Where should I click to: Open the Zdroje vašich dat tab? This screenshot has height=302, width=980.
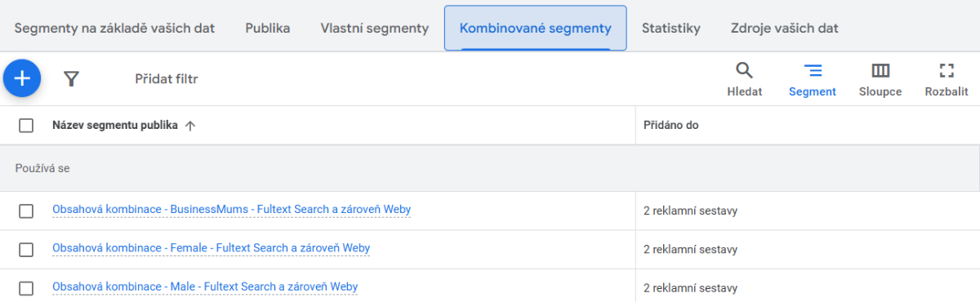785,29
